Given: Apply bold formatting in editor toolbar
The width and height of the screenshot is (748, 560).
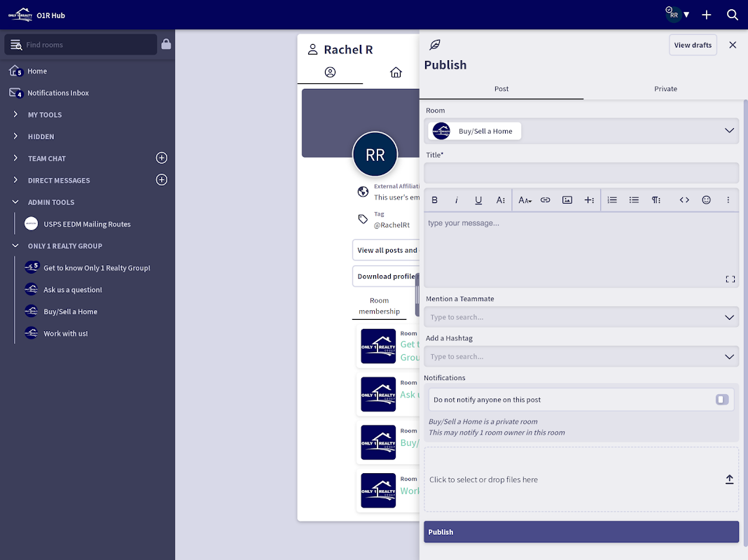Looking at the screenshot, I should (434, 200).
